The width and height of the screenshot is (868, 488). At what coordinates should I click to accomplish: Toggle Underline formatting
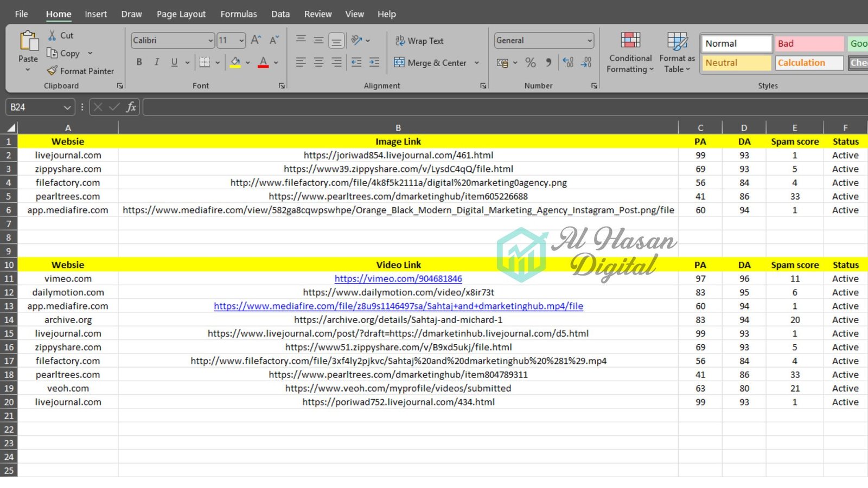click(174, 62)
